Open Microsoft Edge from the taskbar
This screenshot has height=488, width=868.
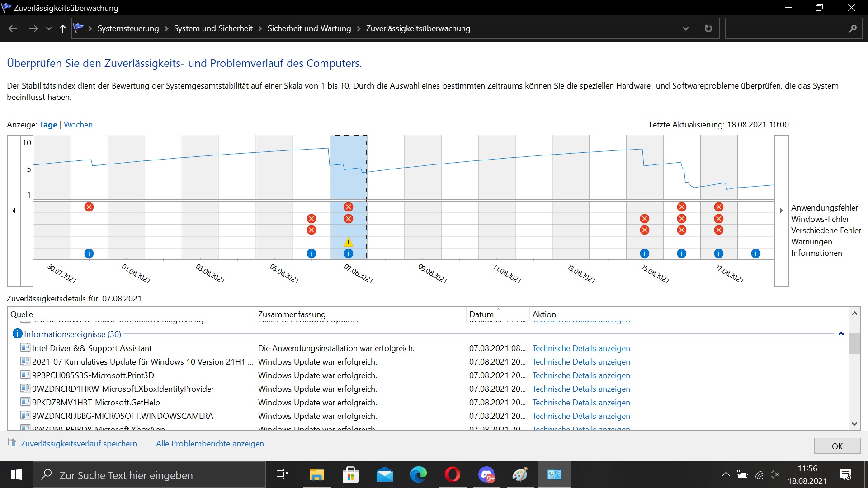click(x=418, y=474)
